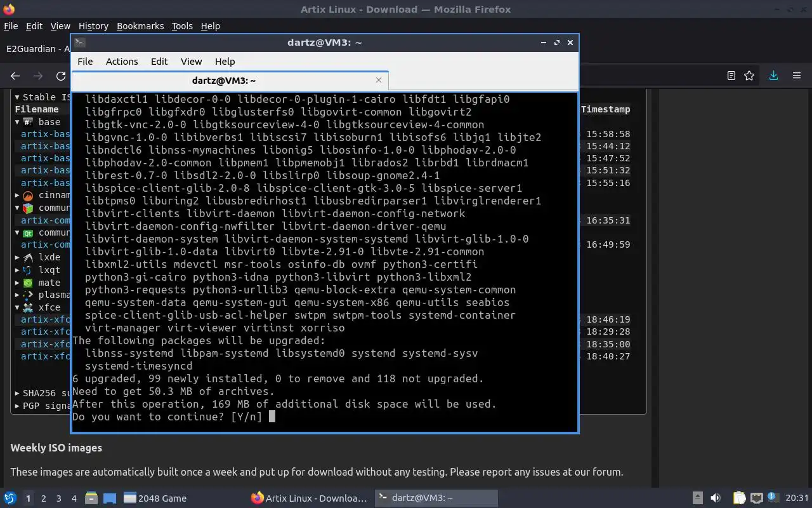Collapse the Stable ISO section arrow
The height and width of the screenshot is (508, 812).
(x=18, y=97)
